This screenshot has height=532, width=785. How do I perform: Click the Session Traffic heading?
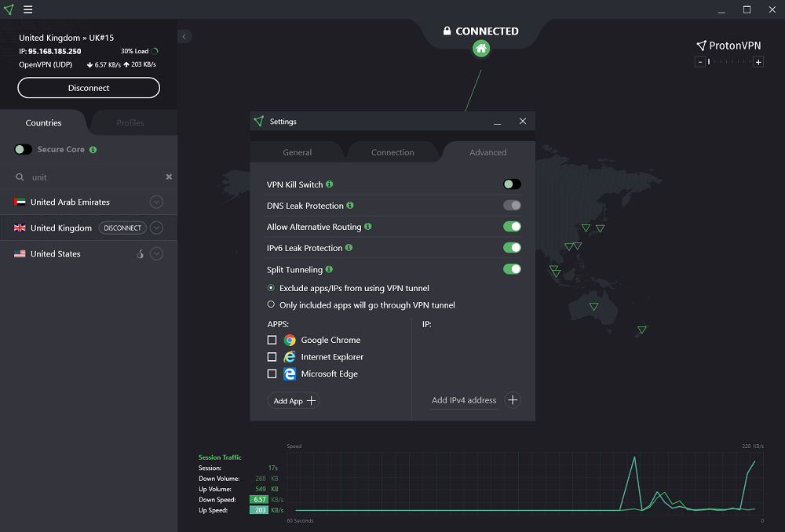pos(220,457)
